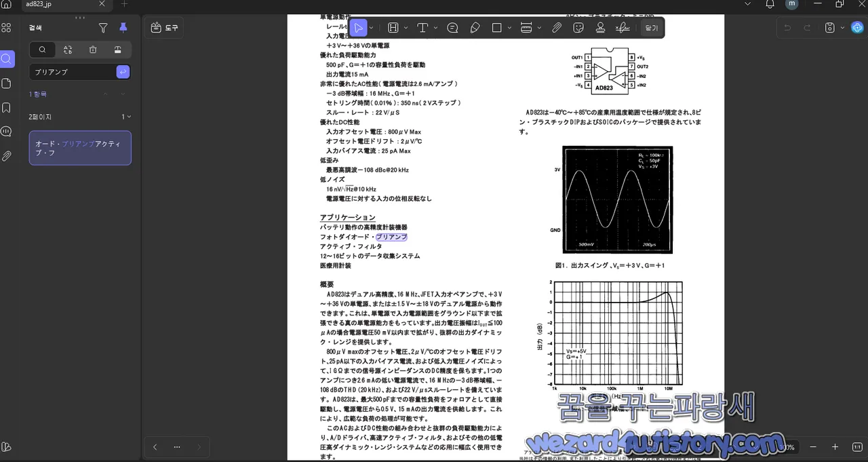868x462 pixels.
Task: Close the ad823_jp tab
Action: pos(102,4)
